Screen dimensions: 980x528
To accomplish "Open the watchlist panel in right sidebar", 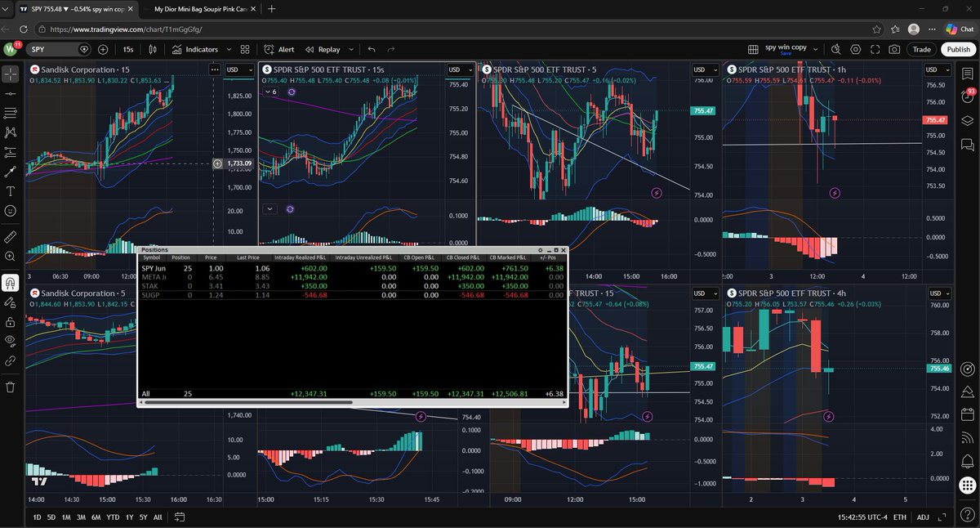I will click(968, 74).
